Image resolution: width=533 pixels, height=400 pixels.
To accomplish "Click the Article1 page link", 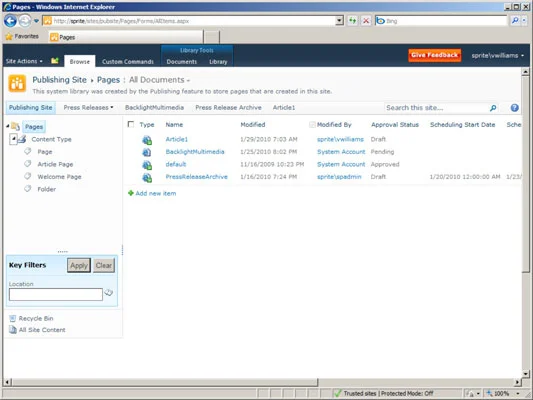I will (177, 139).
